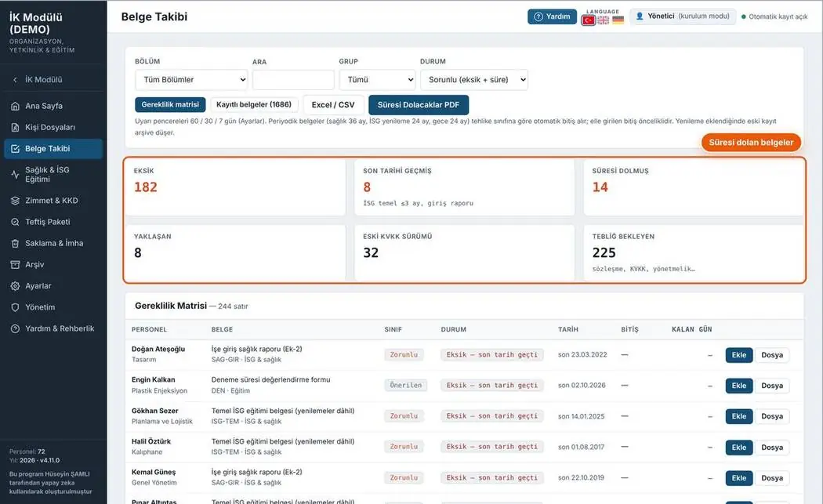This screenshot has width=823, height=504.
Task: Click the date 'son 14.01.2025'
Action: (x=581, y=416)
